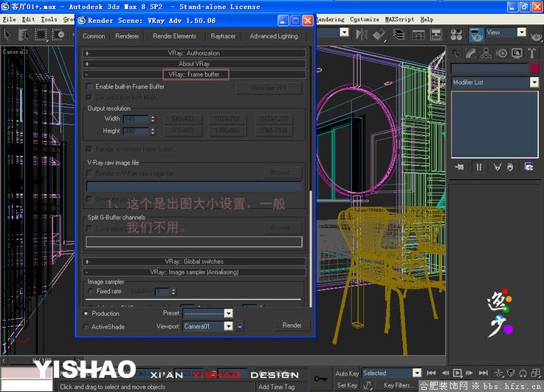
Task: Click the Render button
Action: 292,326
